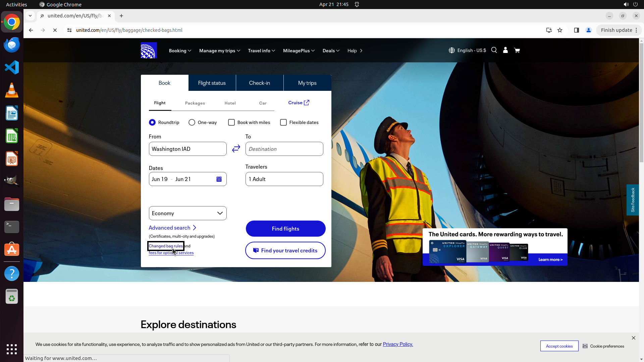The height and width of the screenshot is (362, 644).
Task: Open site search magnifier icon
Action: click(494, 50)
